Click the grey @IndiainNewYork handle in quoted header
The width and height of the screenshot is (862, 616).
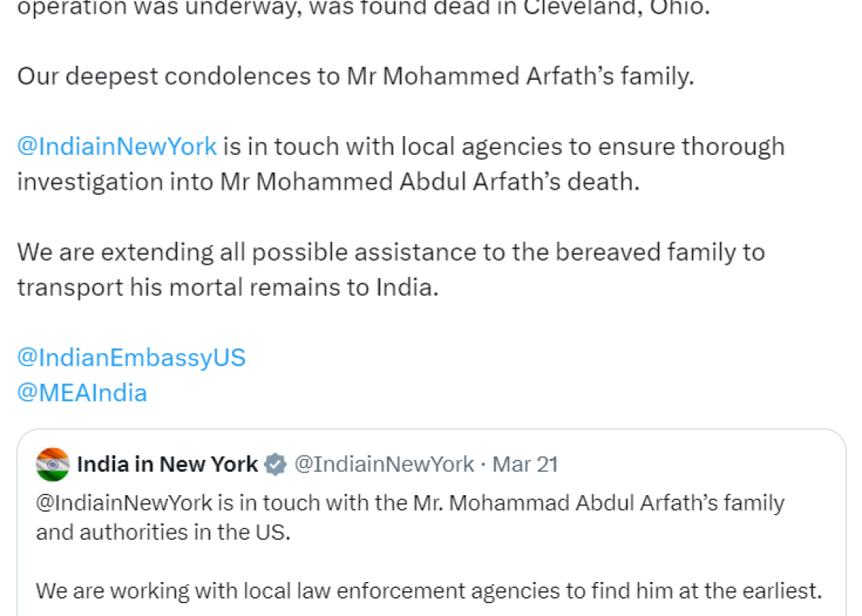(383, 464)
